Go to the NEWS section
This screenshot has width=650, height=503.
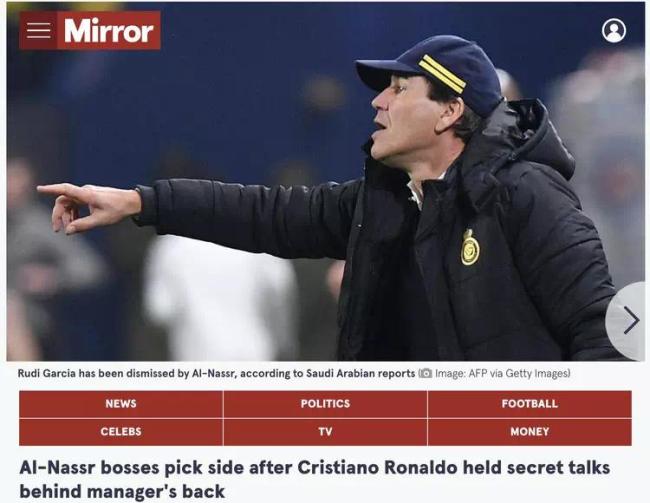pos(121,404)
